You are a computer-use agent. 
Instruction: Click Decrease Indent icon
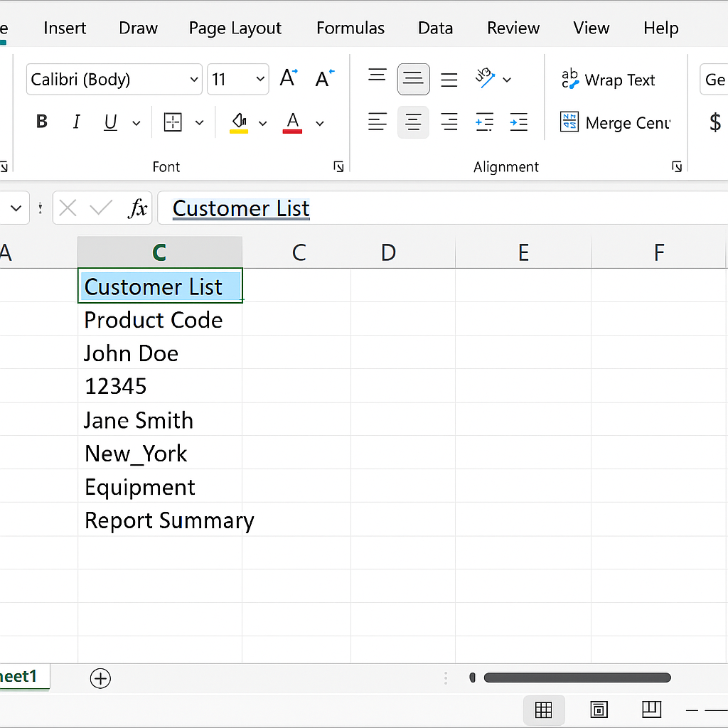(484, 122)
